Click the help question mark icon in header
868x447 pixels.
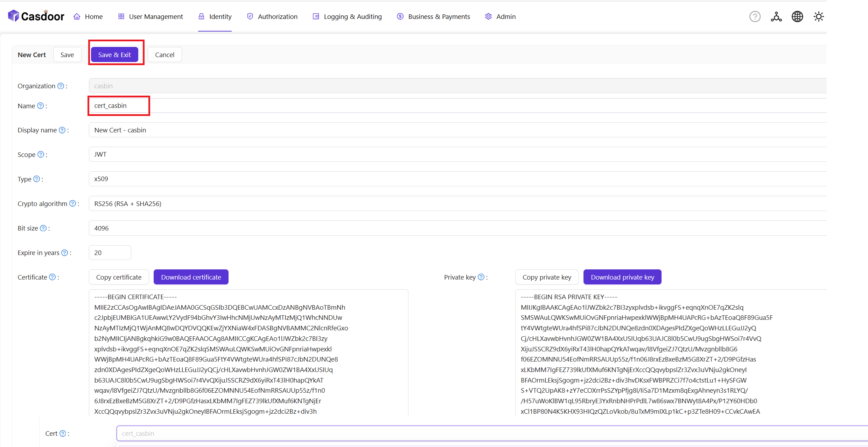click(x=755, y=16)
